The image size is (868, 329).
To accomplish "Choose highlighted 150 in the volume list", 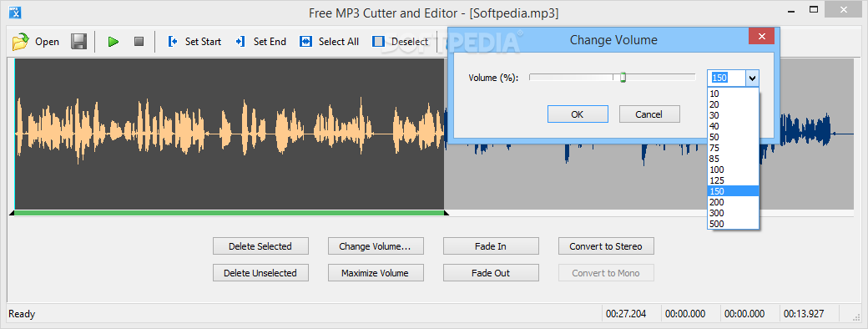I will [733, 191].
